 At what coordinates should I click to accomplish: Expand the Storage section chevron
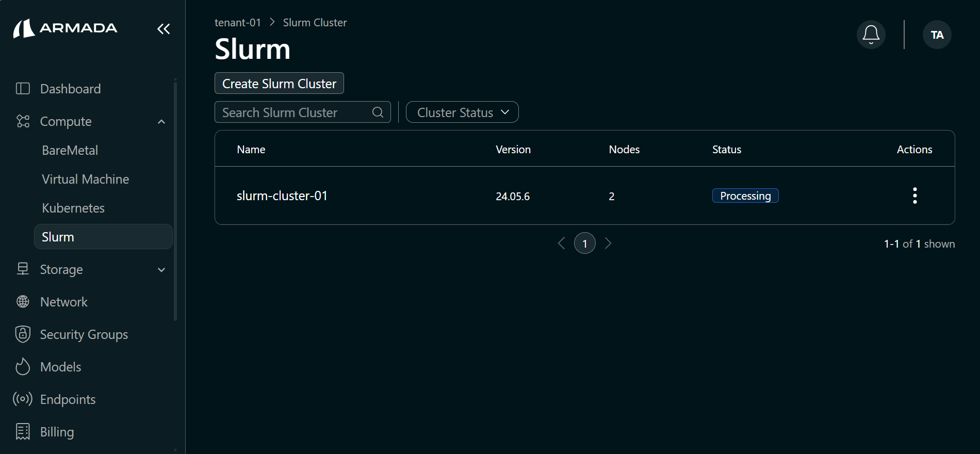(x=161, y=270)
